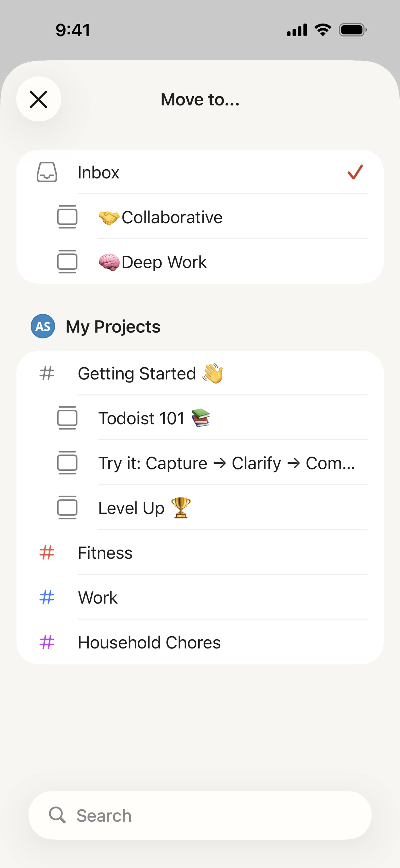Tap the My Projects heading
The image size is (400, 868).
coord(113,327)
